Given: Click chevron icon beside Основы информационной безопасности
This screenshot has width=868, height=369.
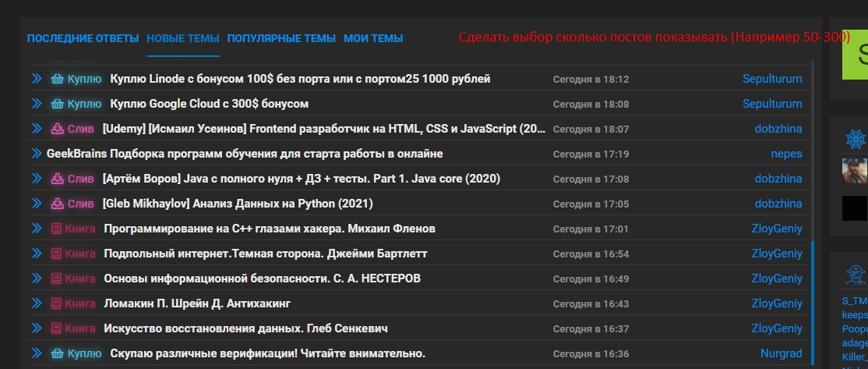Looking at the screenshot, I should [x=37, y=279].
